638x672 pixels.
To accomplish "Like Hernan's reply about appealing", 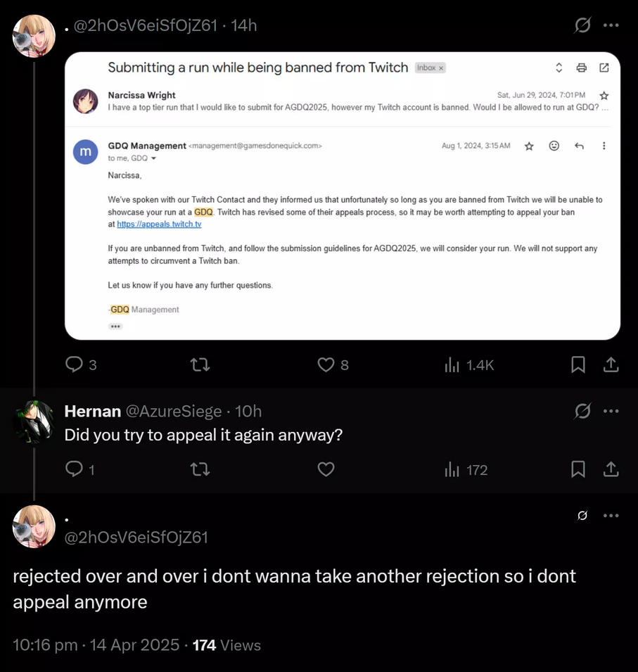I will pos(326,469).
